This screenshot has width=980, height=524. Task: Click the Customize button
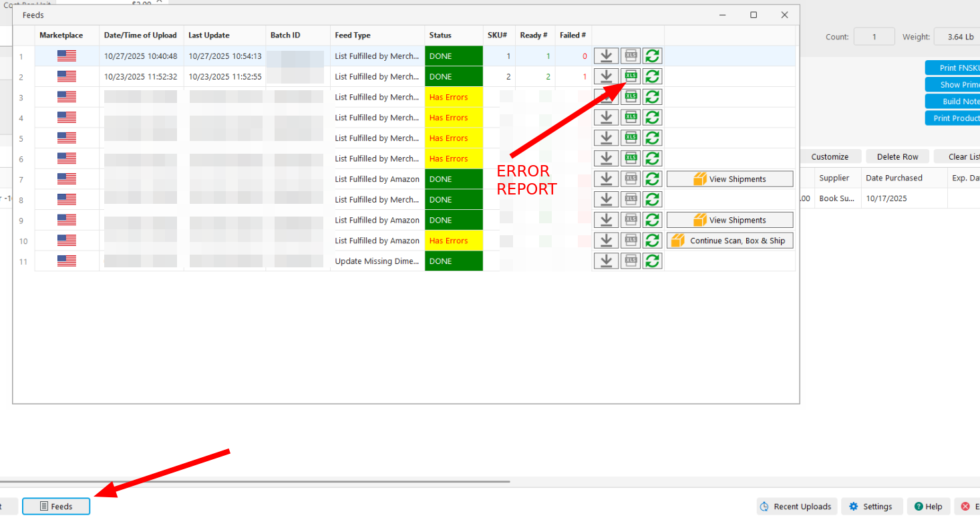click(830, 156)
